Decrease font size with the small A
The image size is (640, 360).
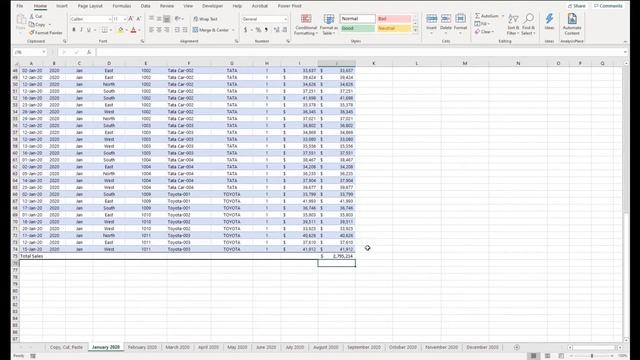click(x=138, y=19)
